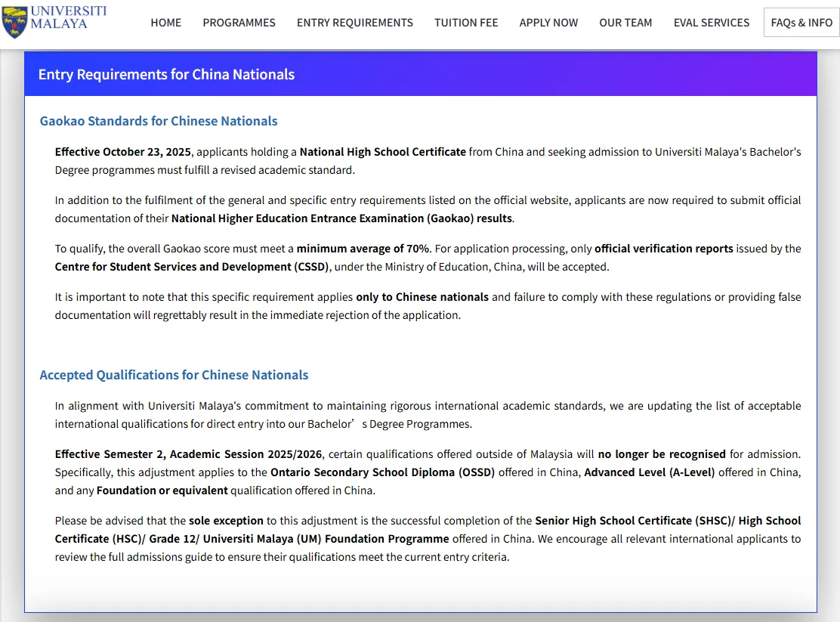Open the PROGRAMMES menu item

tap(239, 23)
